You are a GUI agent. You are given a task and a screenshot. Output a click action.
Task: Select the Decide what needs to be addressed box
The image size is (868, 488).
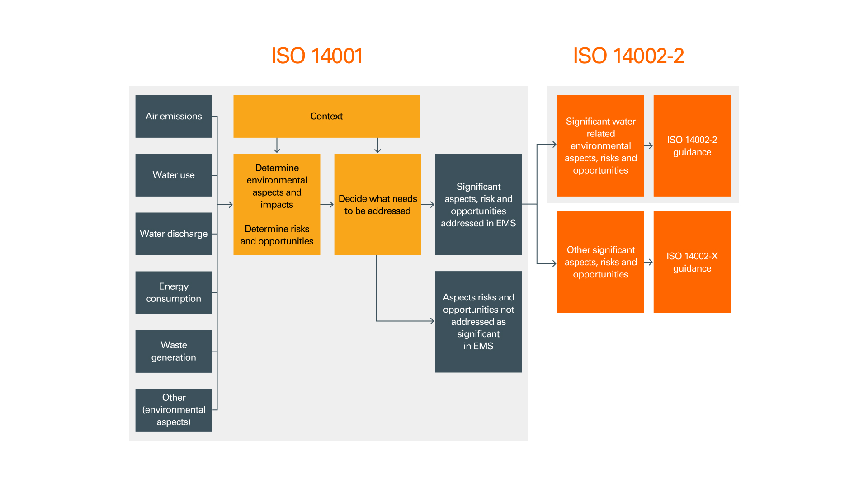click(x=377, y=204)
